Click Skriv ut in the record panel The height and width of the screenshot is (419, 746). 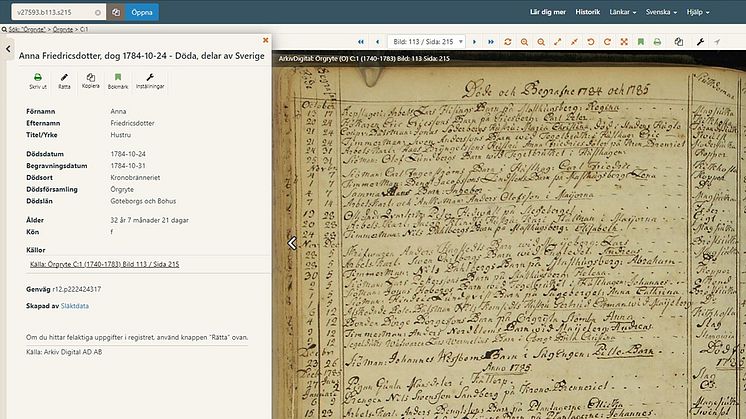coord(38,81)
